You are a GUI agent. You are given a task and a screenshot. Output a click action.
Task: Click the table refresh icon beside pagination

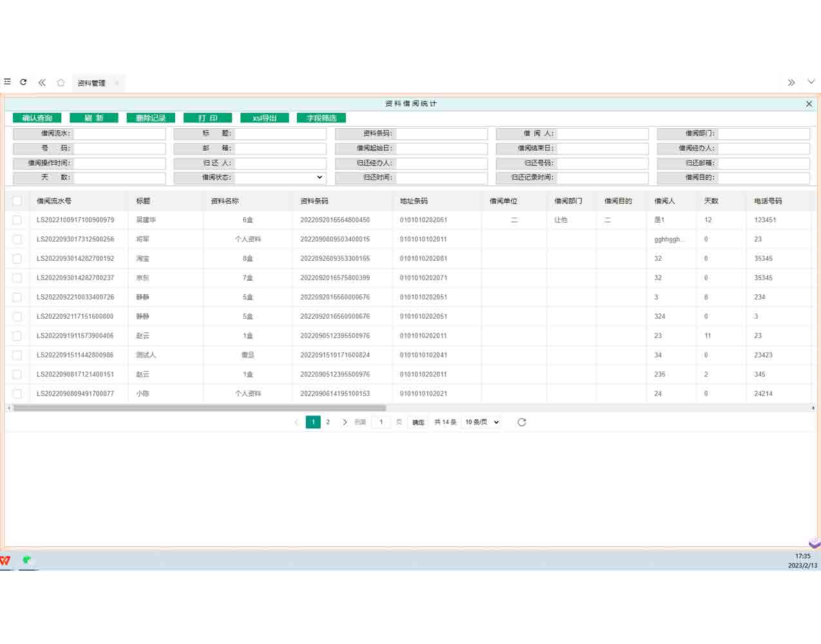(x=522, y=422)
